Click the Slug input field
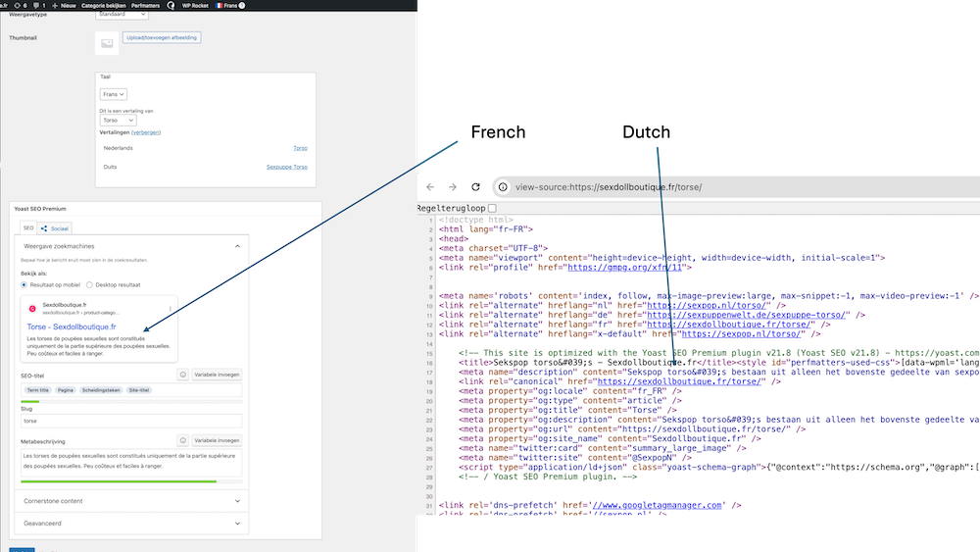Image resolution: width=980 pixels, height=552 pixels. [x=131, y=422]
